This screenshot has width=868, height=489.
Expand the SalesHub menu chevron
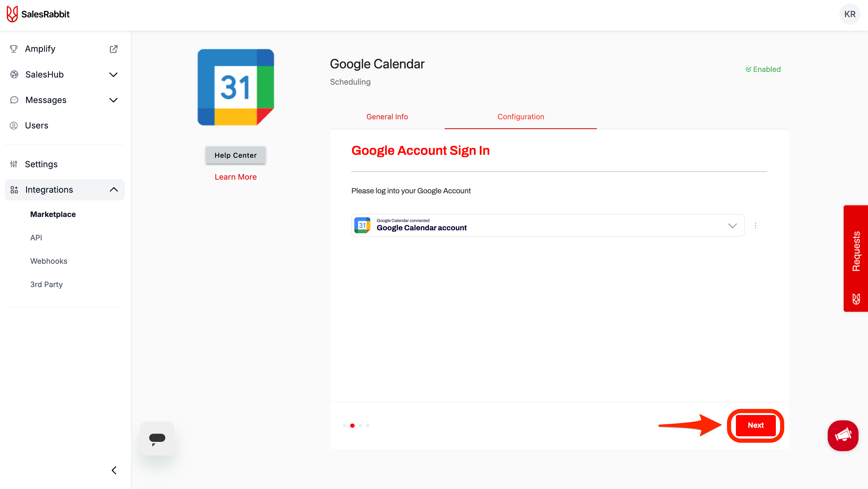[113, 74]
